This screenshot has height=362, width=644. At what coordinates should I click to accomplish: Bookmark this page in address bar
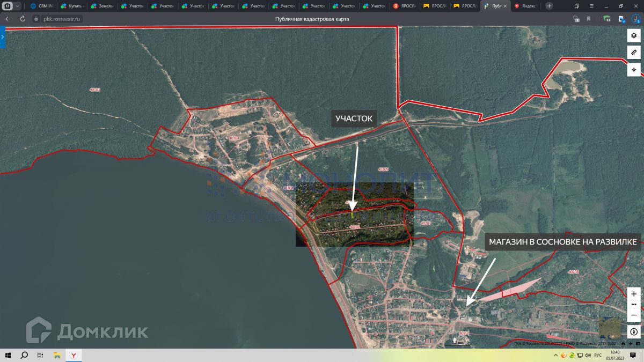[589, 19]
